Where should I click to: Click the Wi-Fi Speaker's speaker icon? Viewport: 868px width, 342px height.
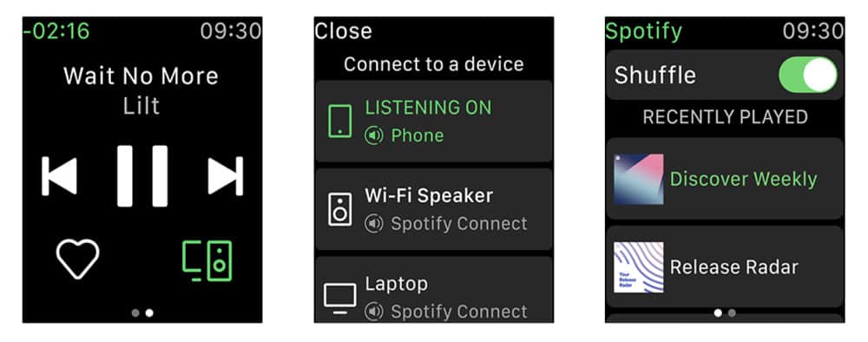point(340,208)
